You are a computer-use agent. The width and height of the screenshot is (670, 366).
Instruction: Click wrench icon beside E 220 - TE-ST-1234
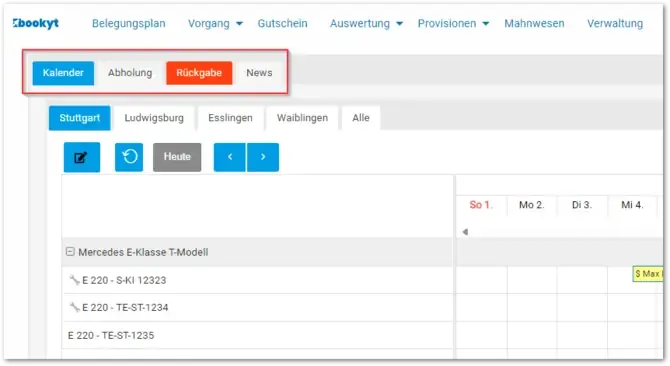(74, 307)
